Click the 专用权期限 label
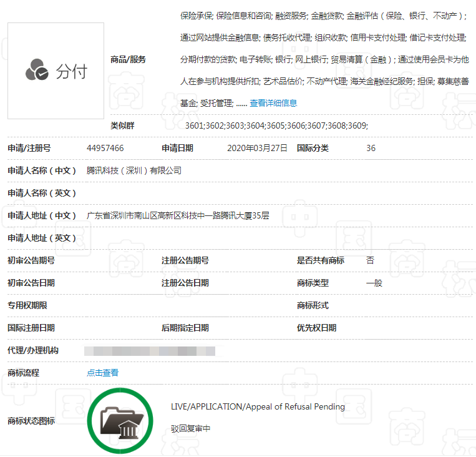 coord(27,306)
